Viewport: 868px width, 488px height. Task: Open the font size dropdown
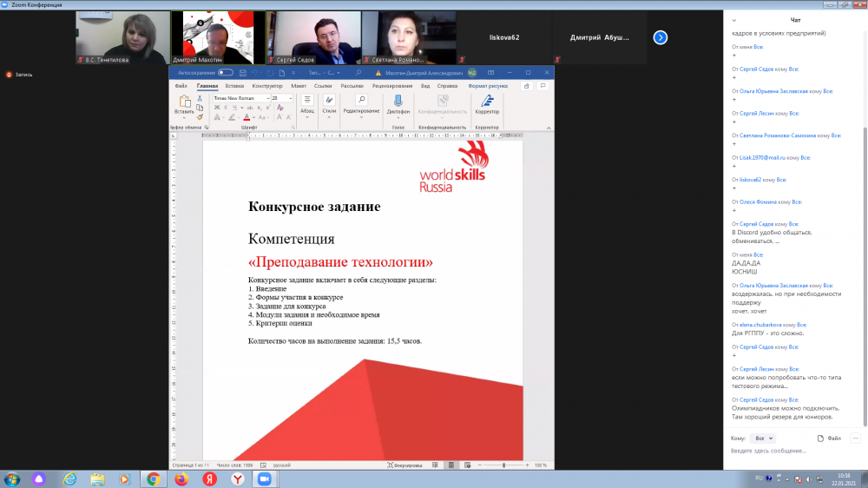[x=289, y=98]
